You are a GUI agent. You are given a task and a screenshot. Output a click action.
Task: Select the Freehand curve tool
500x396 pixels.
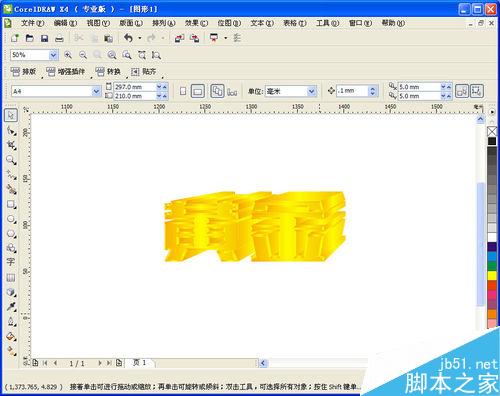click(x=11, y=175)
